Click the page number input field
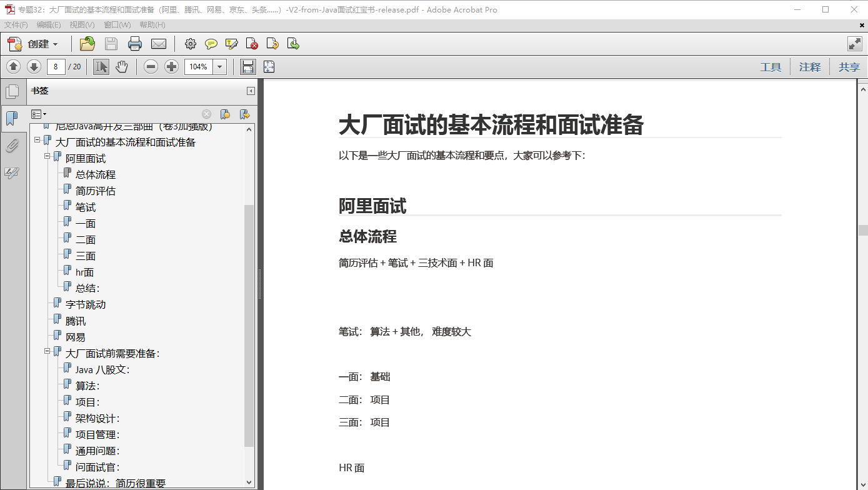Screen dimensions: 868x490 click(x=56, y=66)
